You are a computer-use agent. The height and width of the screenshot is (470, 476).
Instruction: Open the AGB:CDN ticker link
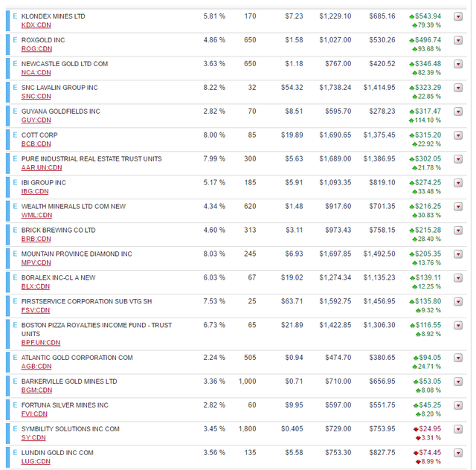pos(36,366)
